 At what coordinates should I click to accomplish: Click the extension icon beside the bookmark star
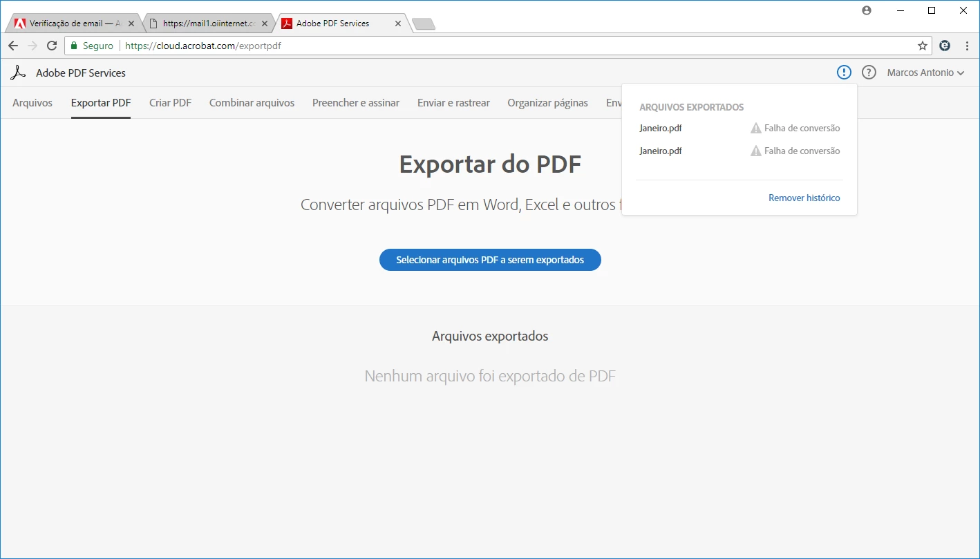pyautogui.click(x=945, y=46)
